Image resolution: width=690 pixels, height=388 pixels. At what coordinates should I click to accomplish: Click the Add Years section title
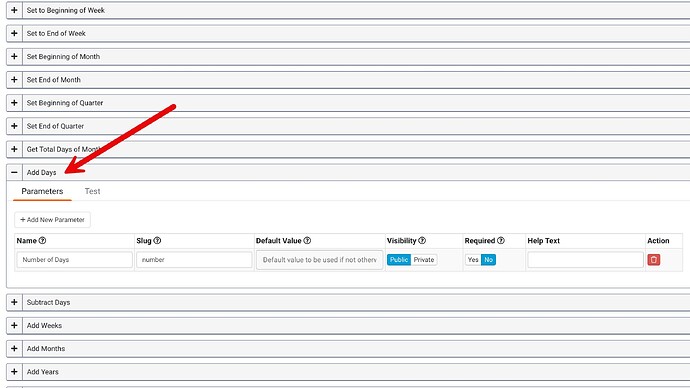[42, 372]
